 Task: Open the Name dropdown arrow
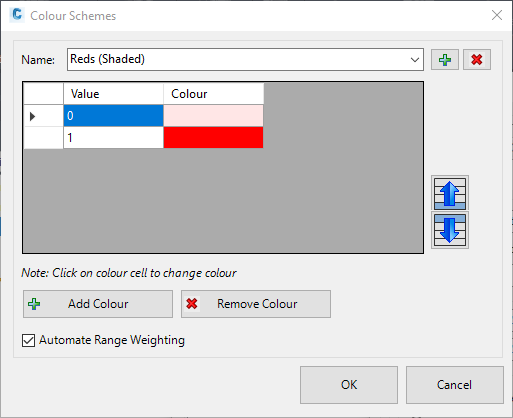tap(415, 60)
